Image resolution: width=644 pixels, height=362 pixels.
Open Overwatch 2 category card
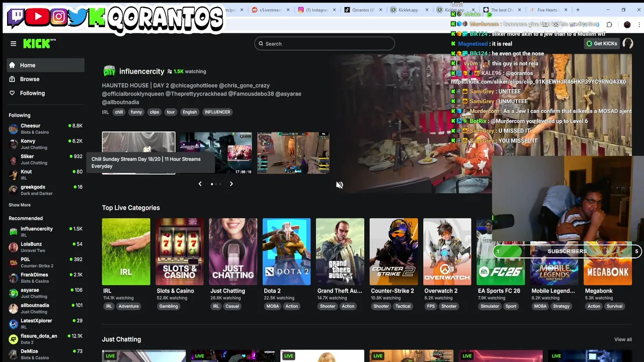tap(447, 251)
